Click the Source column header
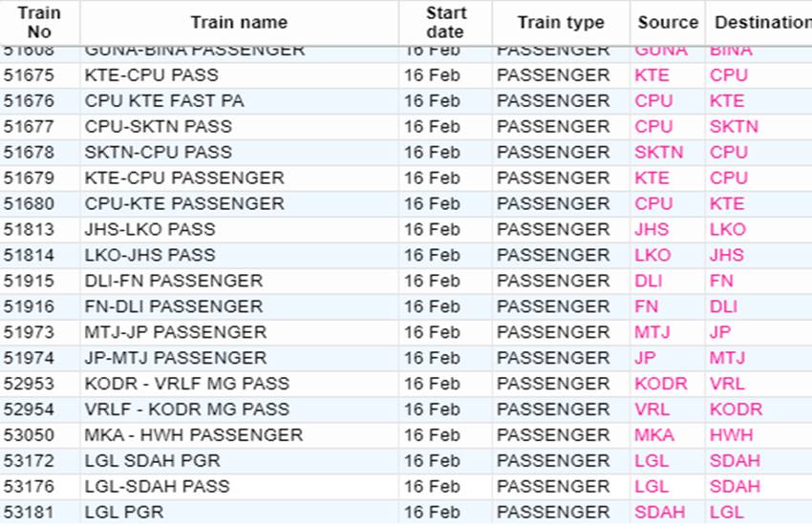Screen dimensions: 812x525 point(668,22)
